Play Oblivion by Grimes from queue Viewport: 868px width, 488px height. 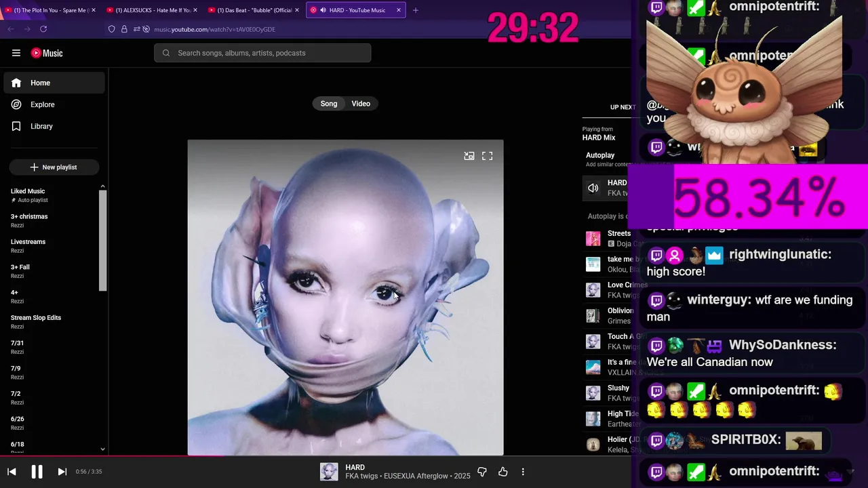click(x=608, y=316)
